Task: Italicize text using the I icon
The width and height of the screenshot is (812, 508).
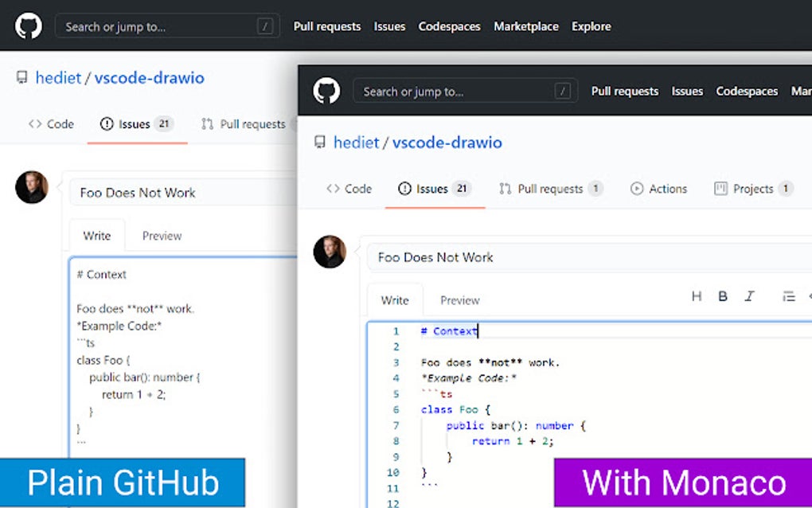Action: tap(749, 295)
